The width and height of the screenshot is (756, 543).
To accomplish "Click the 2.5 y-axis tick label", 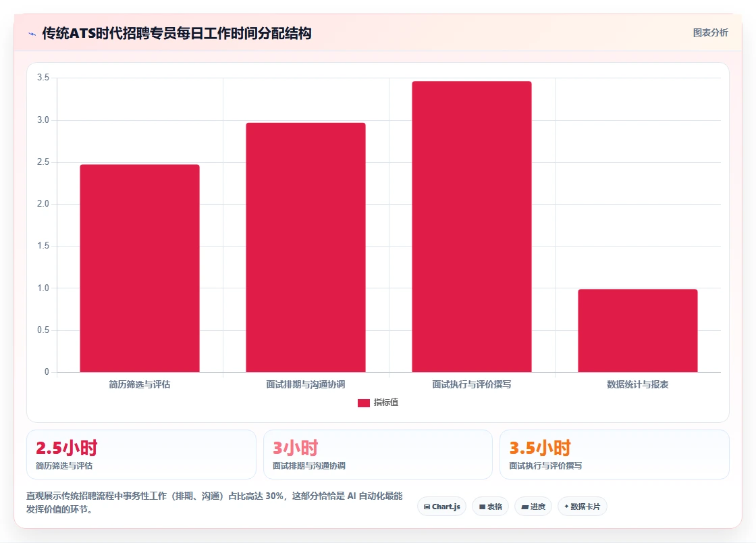I will (x=43, y=162).
